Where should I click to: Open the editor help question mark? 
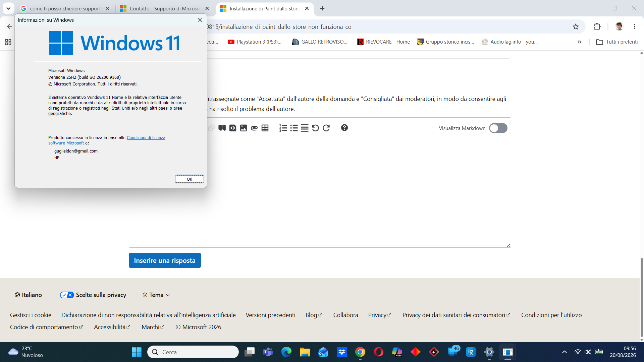pyautogui.click(x=344, y=128)
